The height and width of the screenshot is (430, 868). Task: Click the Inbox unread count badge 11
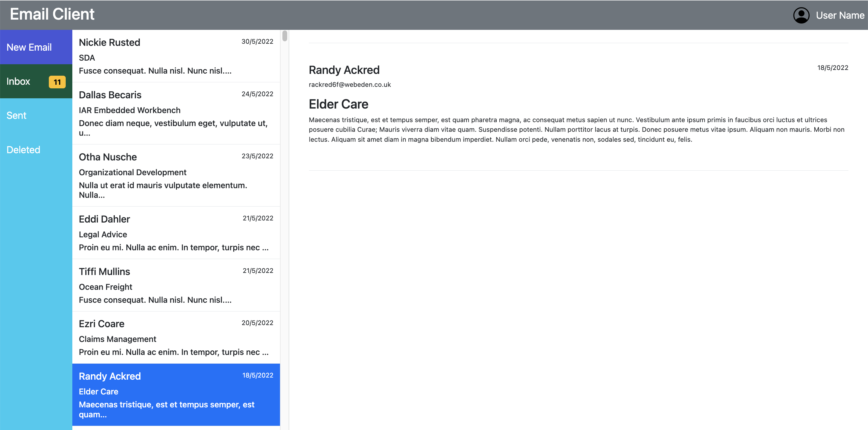click(57, 82)
